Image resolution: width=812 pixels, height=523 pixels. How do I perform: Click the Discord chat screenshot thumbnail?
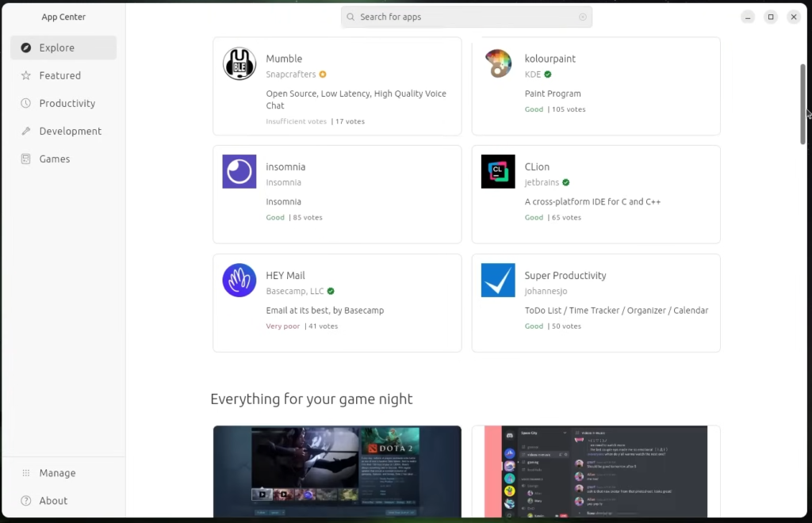point(596,471)
